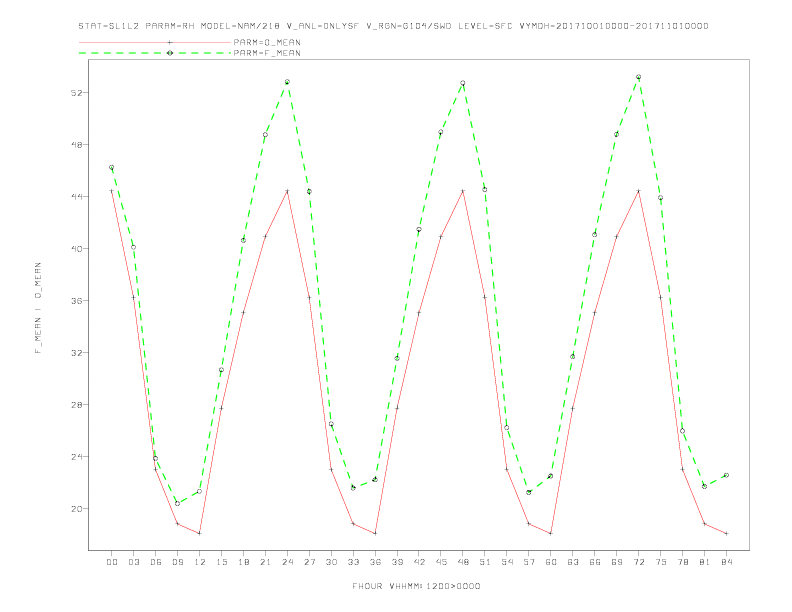Select the PARM=F_MEAN legend label
This screenshot has height=612, width=792.
coord(267,53)
